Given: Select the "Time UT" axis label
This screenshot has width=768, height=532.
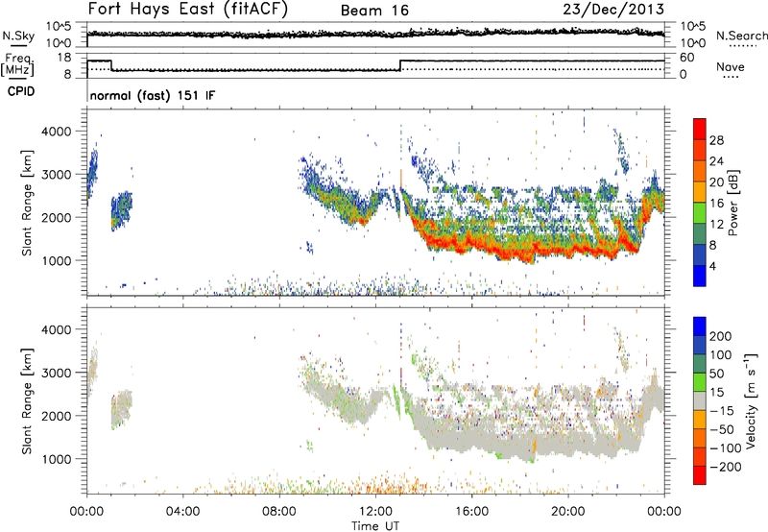Looking at the screenshot, I should point(375,525).
